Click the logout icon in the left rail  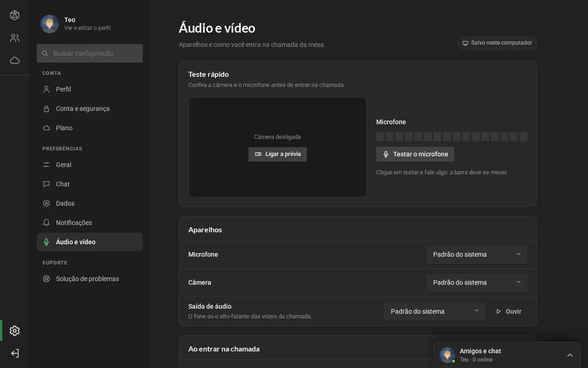coord(15,353)
